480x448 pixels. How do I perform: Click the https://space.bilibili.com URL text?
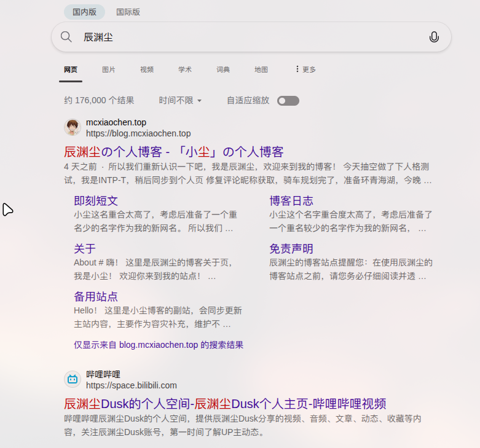pos(132,385)
